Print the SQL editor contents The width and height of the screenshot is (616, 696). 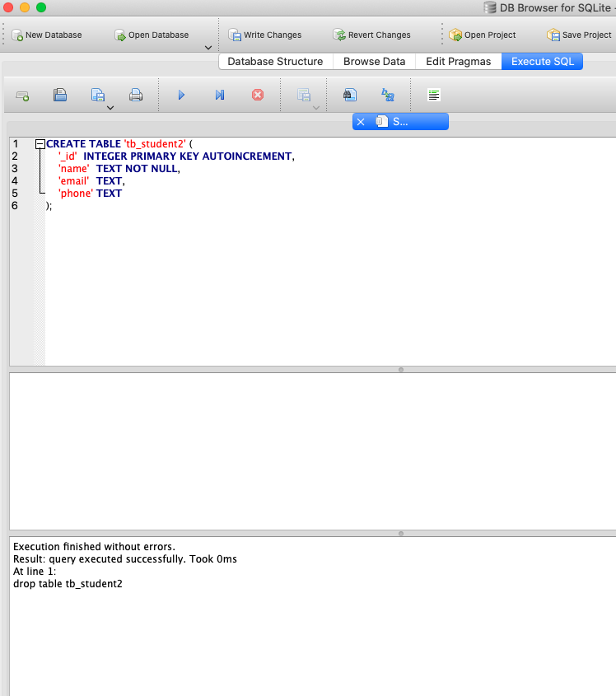pos(136,95)
